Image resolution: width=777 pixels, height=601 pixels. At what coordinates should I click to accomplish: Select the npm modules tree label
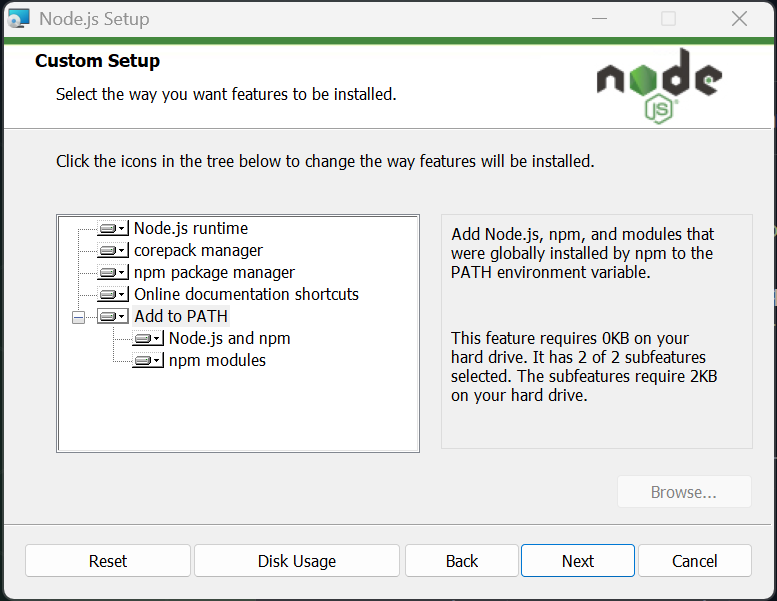pos(217,360)
